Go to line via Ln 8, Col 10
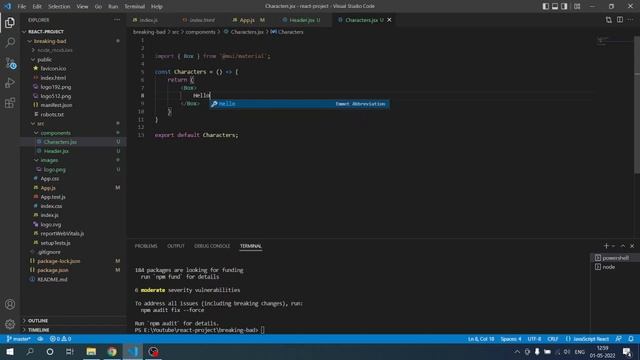640x360 pixels. click(x=481, y=339)
